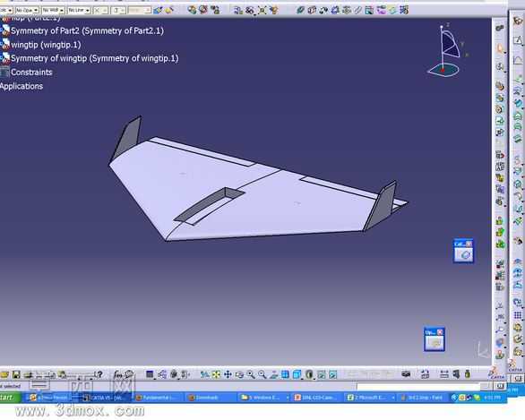Click the Update icon in floating 'Up...' toolbar

(435, 343)
